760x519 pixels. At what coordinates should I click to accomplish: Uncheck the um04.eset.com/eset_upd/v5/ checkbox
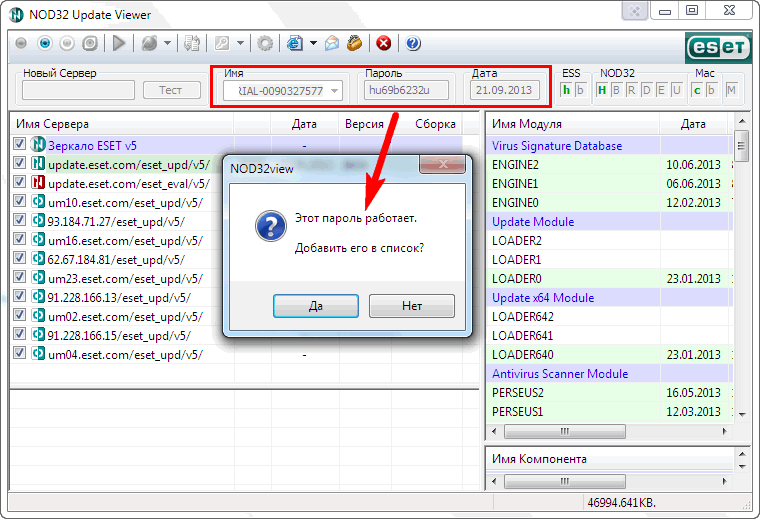click(x=19, y=353)
